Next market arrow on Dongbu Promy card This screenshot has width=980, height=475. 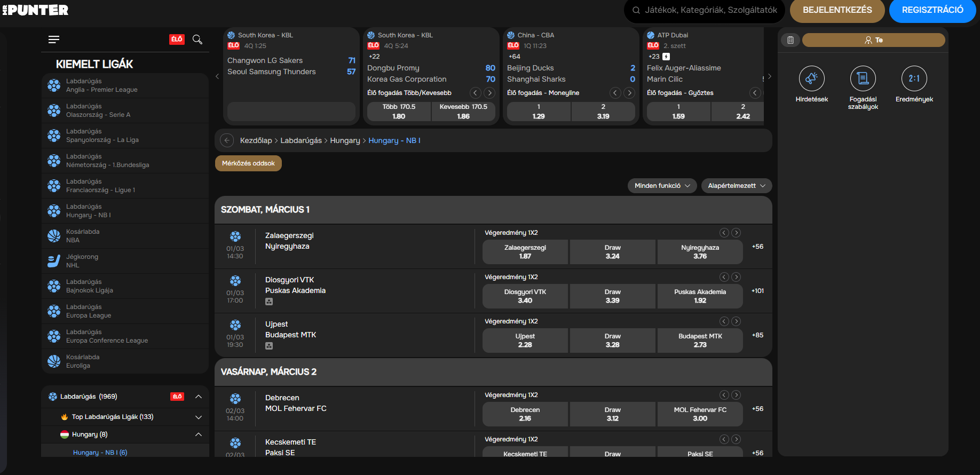coord(489,93)
